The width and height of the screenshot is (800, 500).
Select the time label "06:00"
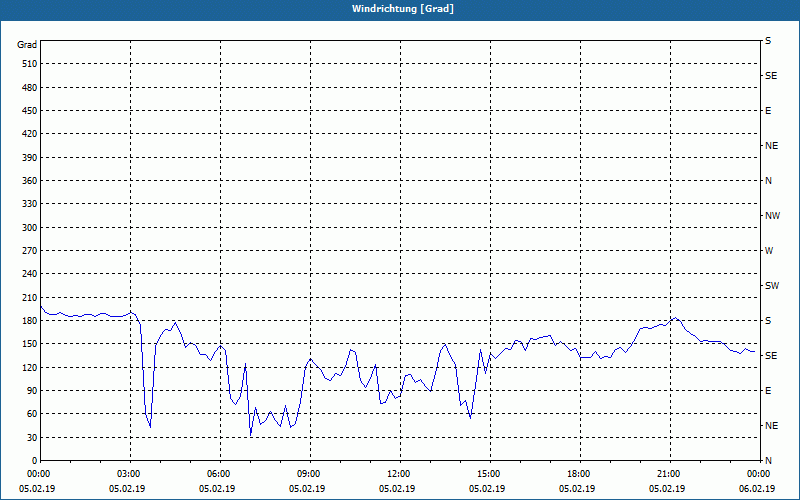(x=220, y=474)
